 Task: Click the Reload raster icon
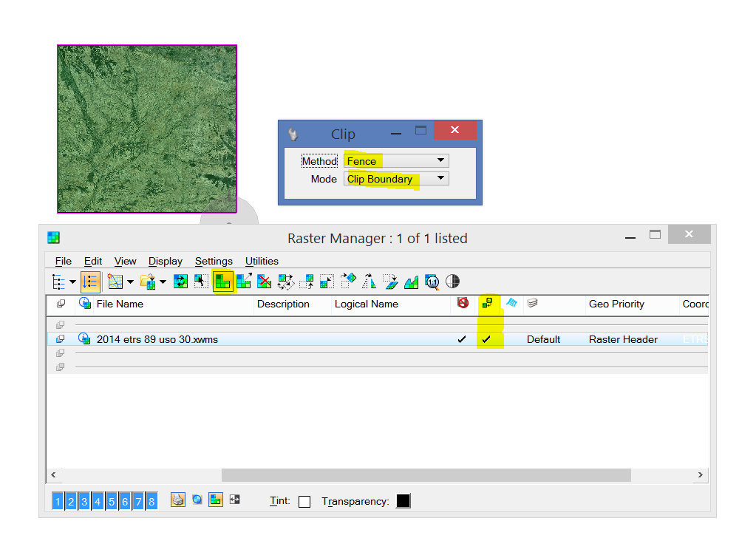pyautogui.click(x=180, y=282)
